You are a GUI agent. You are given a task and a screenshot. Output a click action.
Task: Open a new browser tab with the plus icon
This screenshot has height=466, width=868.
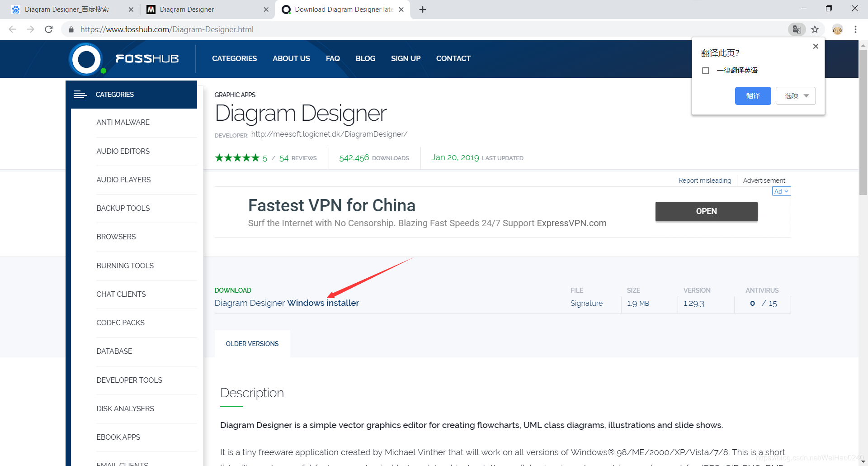point(423,9)
